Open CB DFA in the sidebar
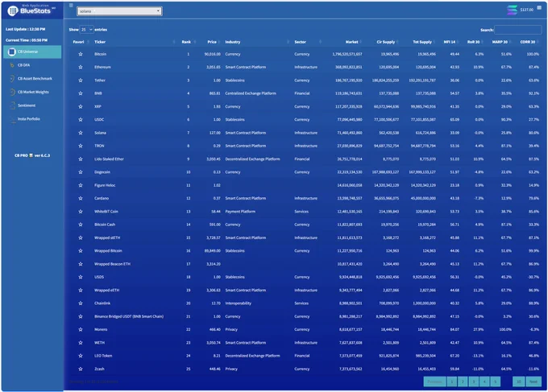The width and height of the screenshot is (548, 392). click(x=23, y=65)
